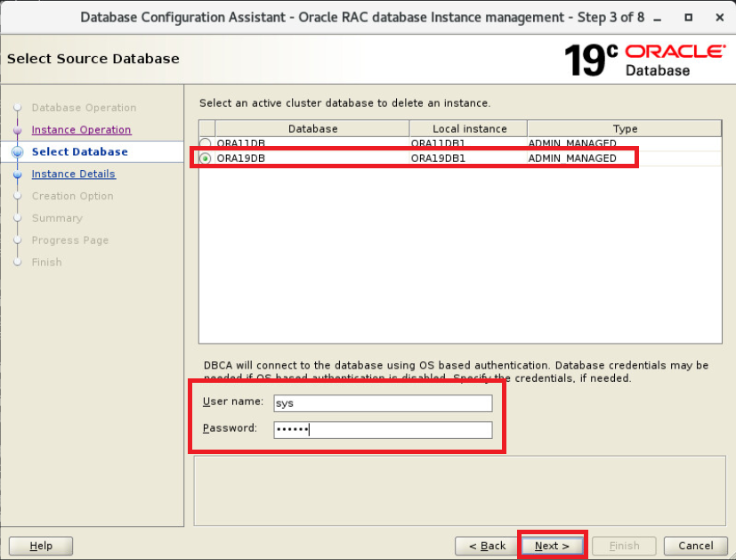The width and height of the screenshot is (736, 560).
Task: Click the Instance Operation step bullet icon
Action: 18,130
